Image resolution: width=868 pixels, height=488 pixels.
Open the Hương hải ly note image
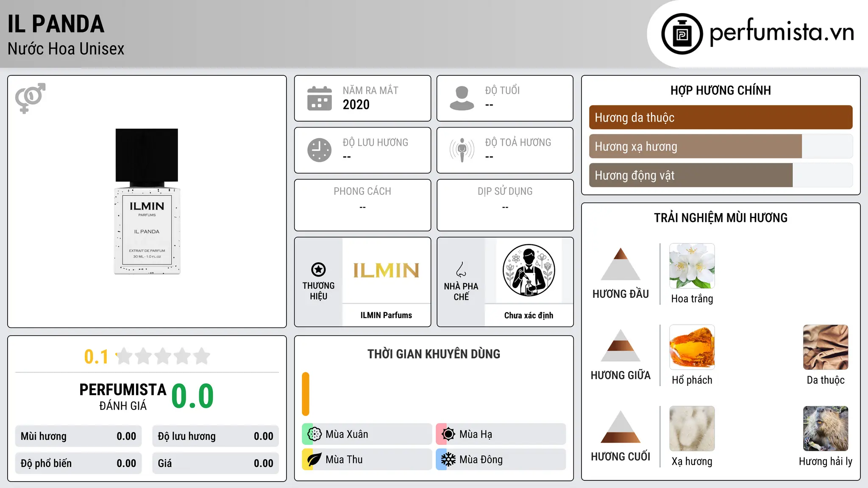point(826,429)
